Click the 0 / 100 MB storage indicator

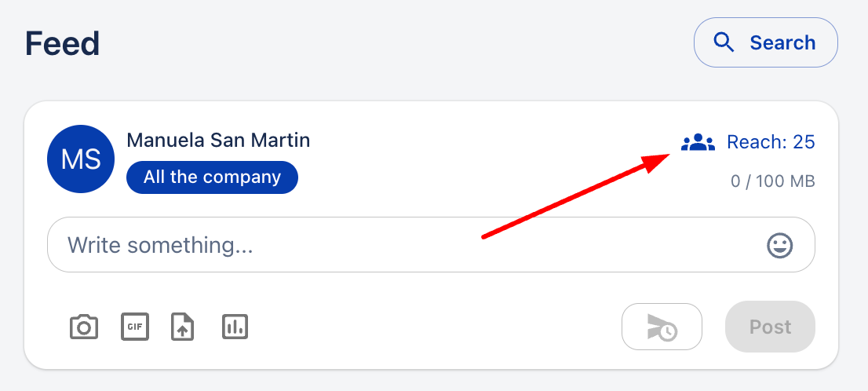pyautogui.click(x=773, y=181)
